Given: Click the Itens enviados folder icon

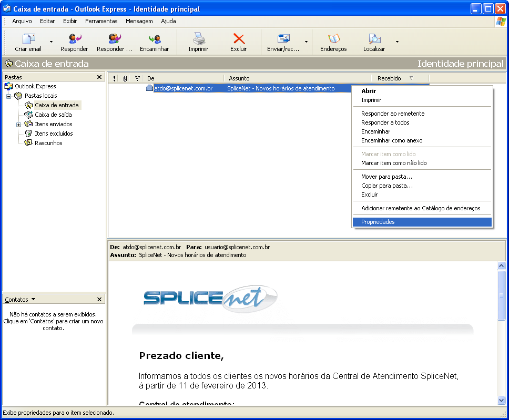Looking at the screenshot, I should coord(28,124).
